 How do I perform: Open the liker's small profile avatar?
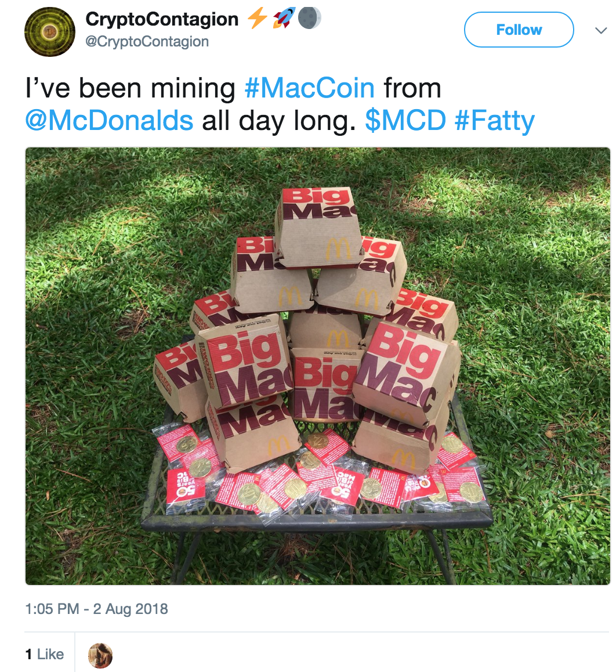100,655
